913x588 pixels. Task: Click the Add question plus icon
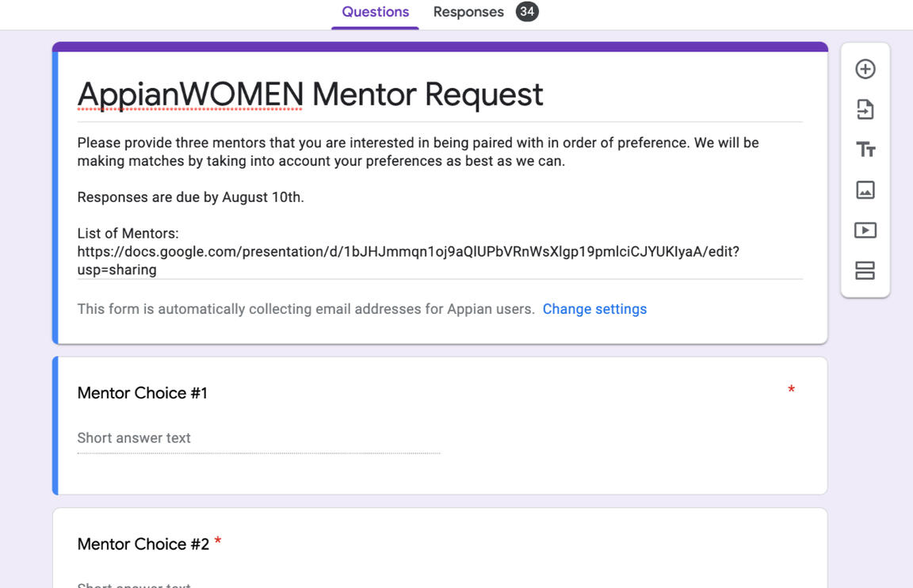pos(865,69)
